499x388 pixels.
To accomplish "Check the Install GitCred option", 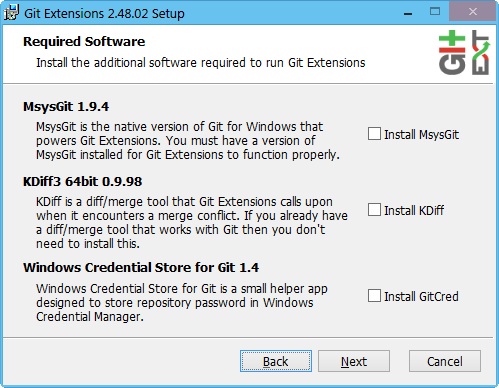I will click(x=374, y=296).
